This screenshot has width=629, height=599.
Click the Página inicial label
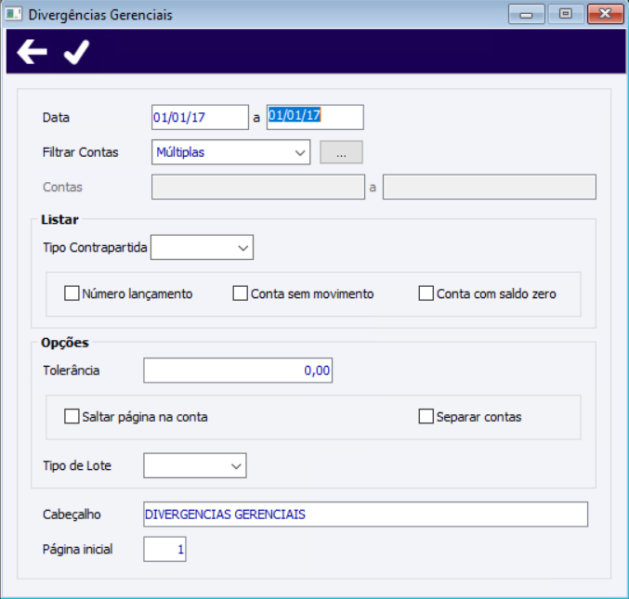(77, 549)
